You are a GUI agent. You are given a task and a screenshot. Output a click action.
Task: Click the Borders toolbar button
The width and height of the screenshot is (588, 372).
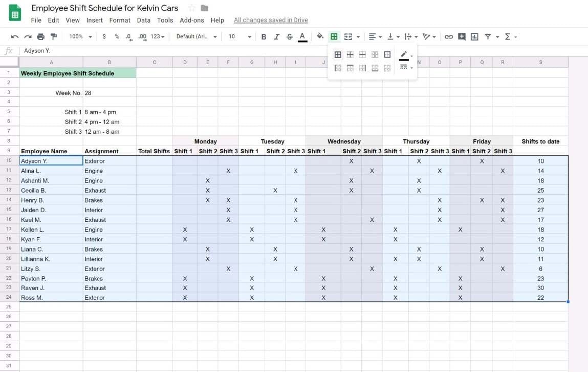point(334,36)
